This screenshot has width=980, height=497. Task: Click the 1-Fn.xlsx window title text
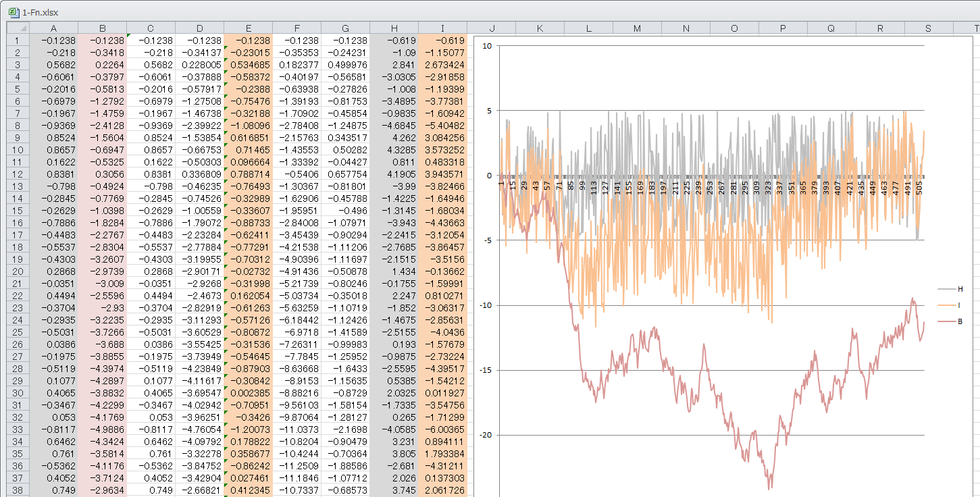click(40, 12)
